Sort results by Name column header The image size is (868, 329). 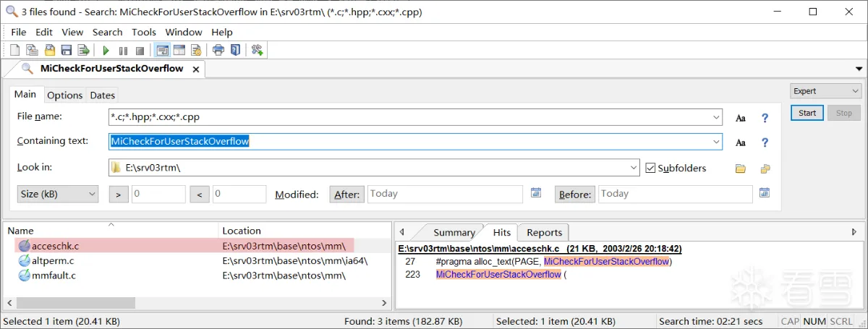tap(111, 231)
